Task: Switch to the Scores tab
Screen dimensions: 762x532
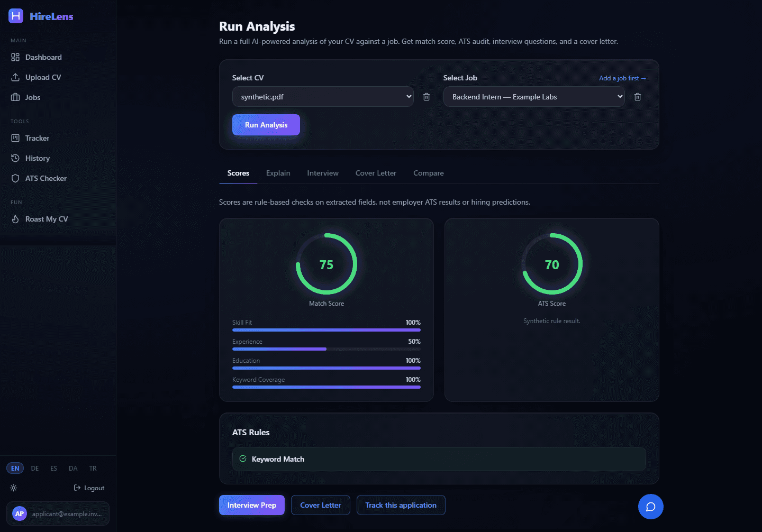Action: pos(238,173)
